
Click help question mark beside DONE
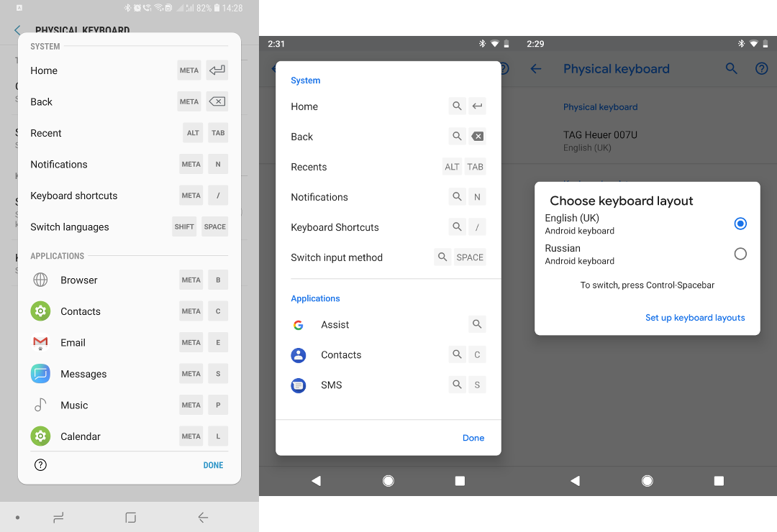41,465
